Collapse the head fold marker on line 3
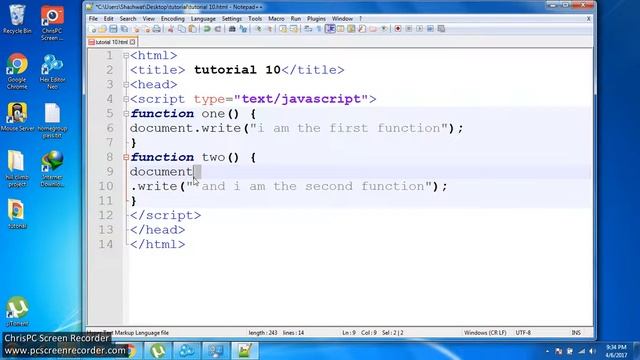Viewport: 640px width, 360px height. click(126, 85)
